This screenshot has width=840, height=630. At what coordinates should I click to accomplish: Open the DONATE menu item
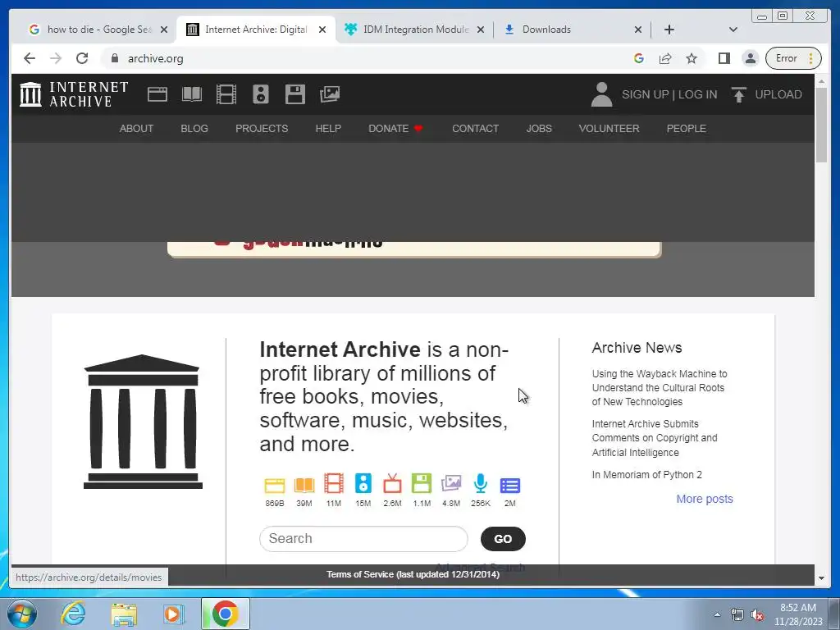(x=395, y=129)
